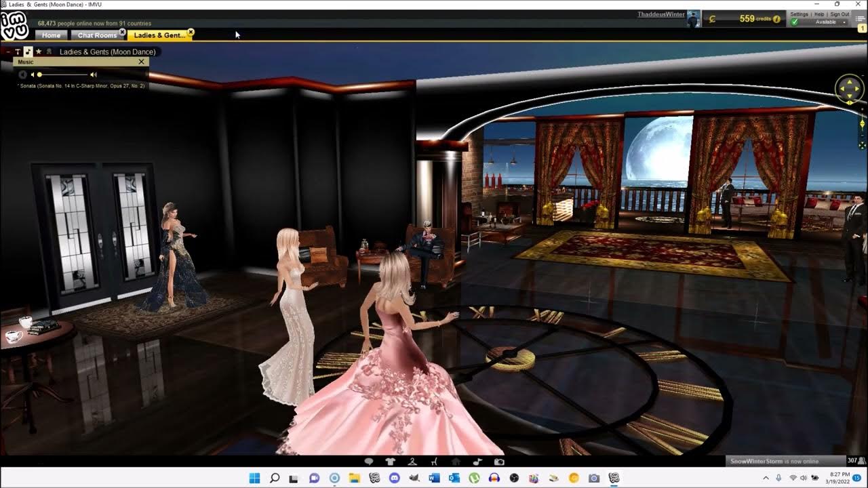Open the chat speech bubble icon
Viewport: 868px width, 488px height.
[369, 462]
